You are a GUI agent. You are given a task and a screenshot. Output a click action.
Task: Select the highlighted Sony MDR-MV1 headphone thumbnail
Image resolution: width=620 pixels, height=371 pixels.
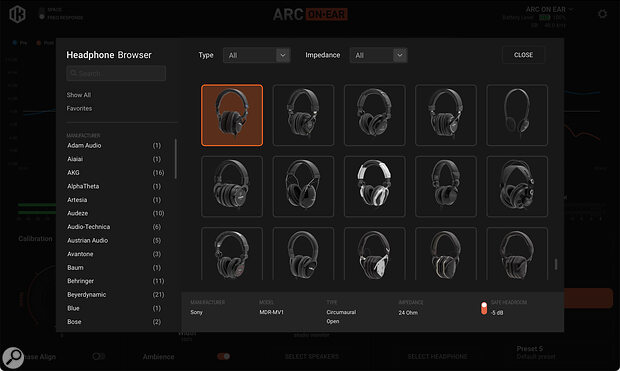point(232,115)
